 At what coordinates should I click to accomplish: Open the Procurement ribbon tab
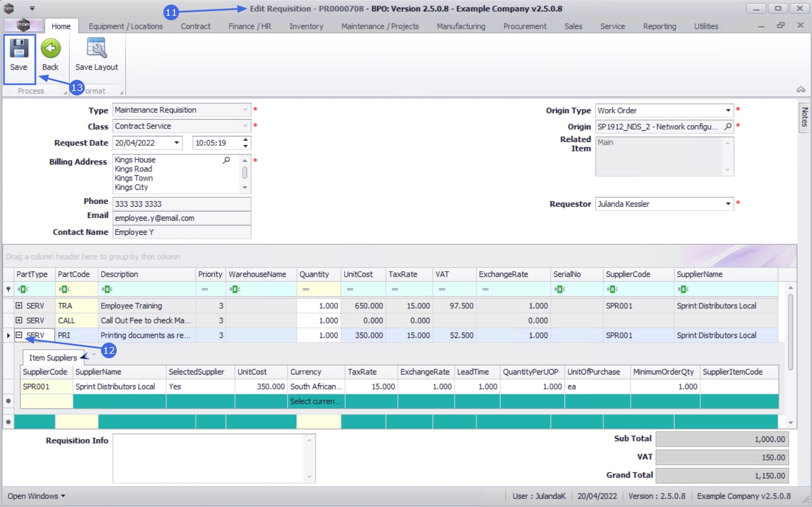(x=524, y=26)
